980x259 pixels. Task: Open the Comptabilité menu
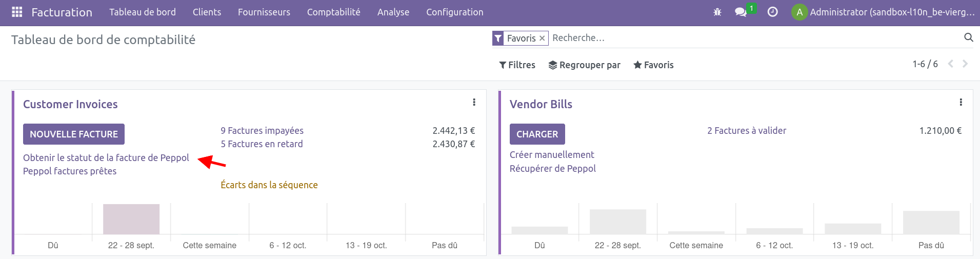pyautogui.click(x=333, y=12)
